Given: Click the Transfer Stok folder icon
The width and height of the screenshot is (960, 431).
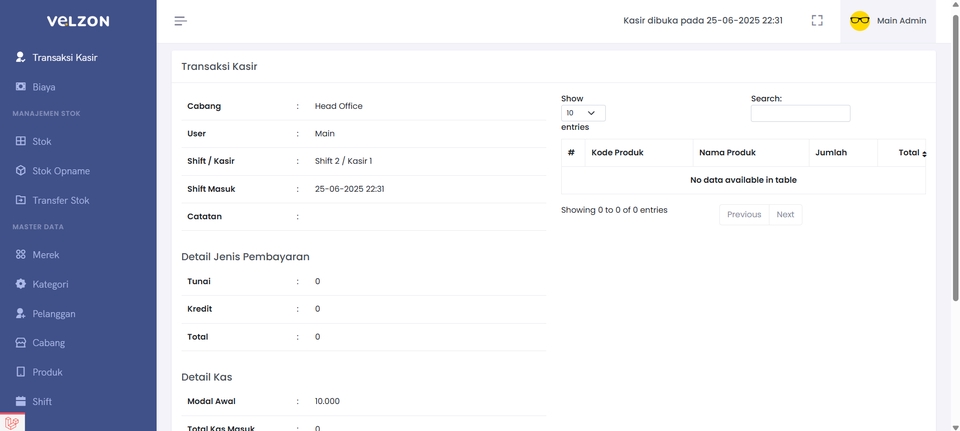Looking at the screenshot, I should pyautogui.click(x=21, y=200).
